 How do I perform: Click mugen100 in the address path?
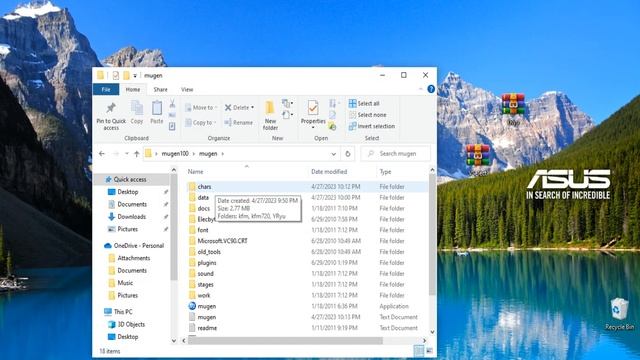175,154
